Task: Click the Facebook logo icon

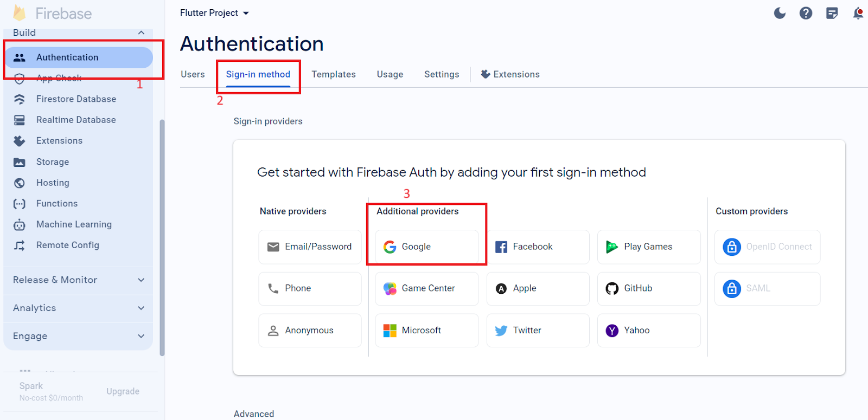Action: click(x=501, y=247)
